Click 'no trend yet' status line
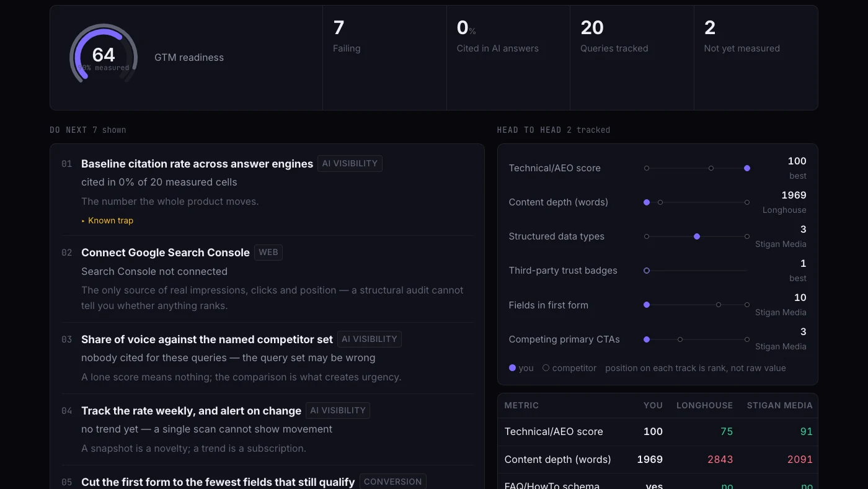This screenshot has height=489, width=868. point(206,429)
